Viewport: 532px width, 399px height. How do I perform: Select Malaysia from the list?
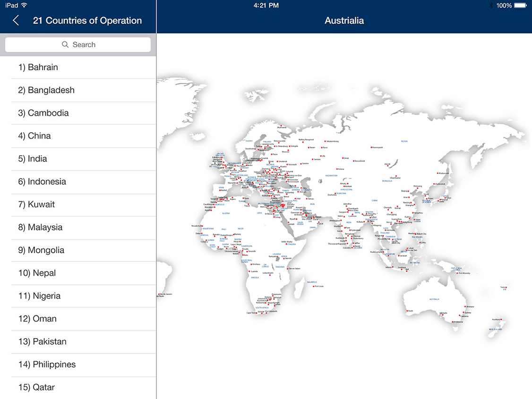coord(78,228)
